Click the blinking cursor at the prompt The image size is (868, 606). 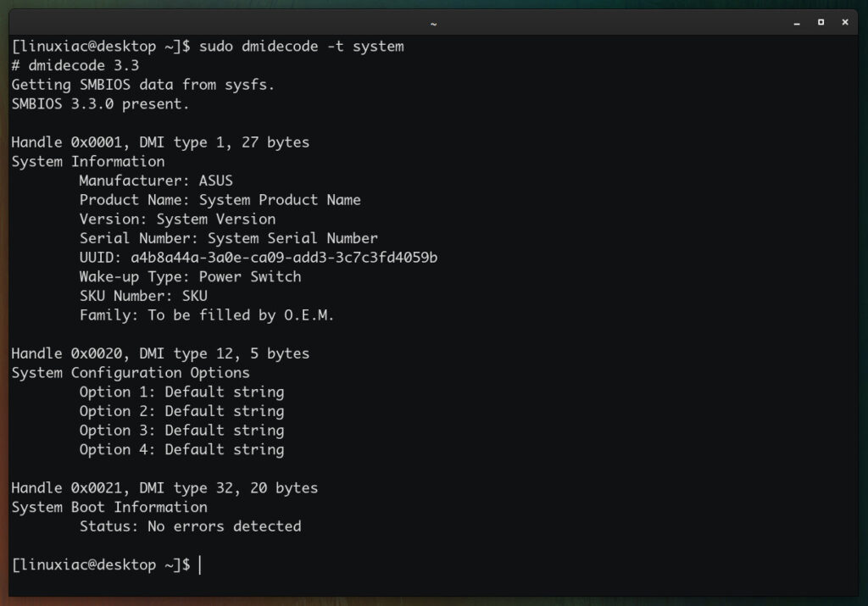[x=200, y=564]
